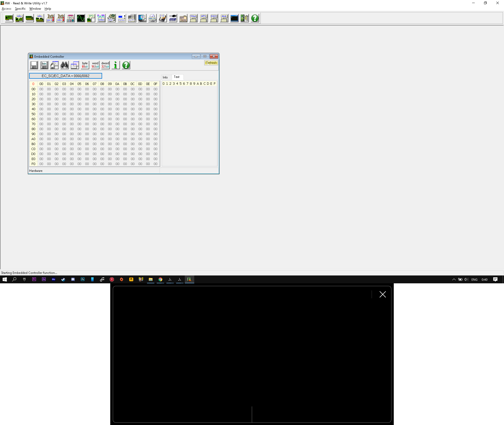504x425 pixels.
Task: Switch to the Info tab
Action: tap(165, 77)
